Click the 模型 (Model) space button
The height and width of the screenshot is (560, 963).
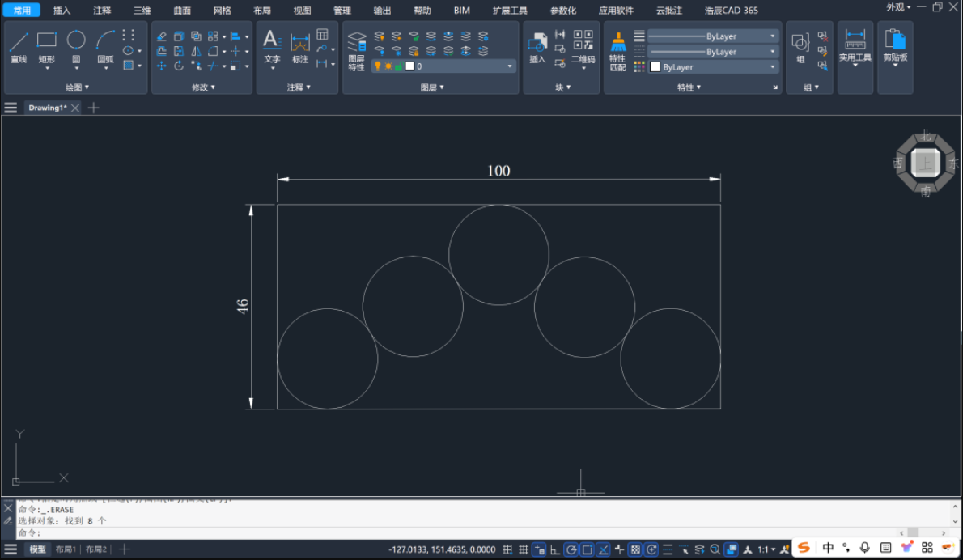[37, 549]
